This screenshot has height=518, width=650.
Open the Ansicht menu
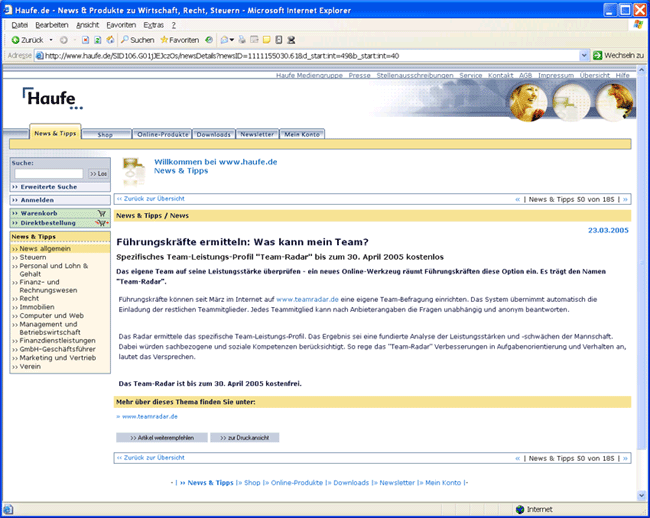(87, 25)
